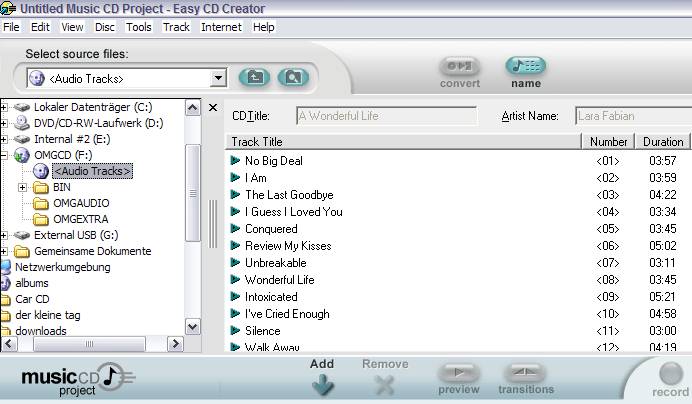The image size is (692, 404).
Task: Click the tree horizontal scrollbar thumb
Action: tap(89, 344)
